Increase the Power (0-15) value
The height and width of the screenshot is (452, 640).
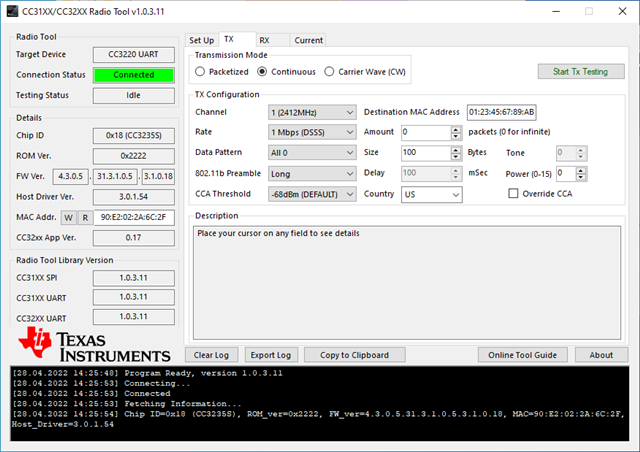(x=581, y=170)
